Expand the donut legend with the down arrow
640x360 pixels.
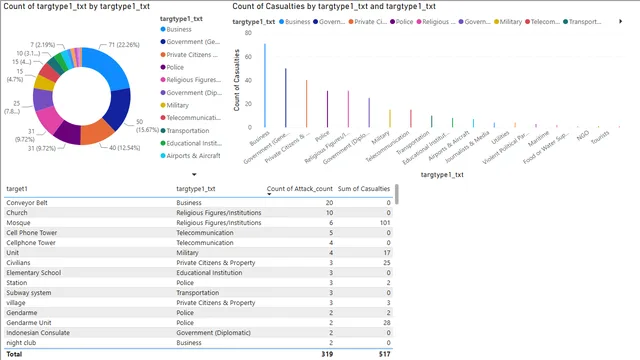(x=194, y=174)
